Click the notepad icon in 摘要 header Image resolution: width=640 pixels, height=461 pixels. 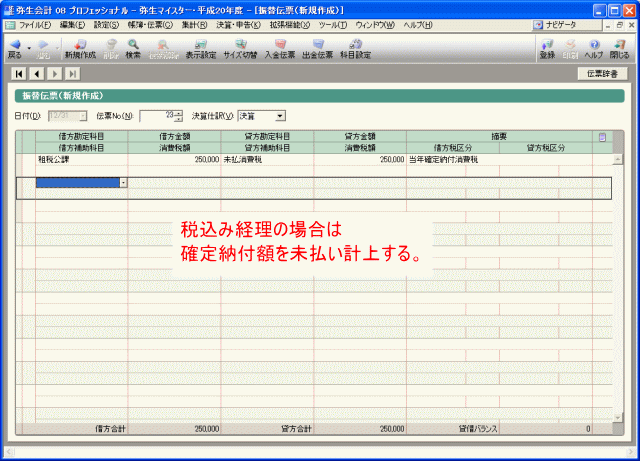pos(602,137)
